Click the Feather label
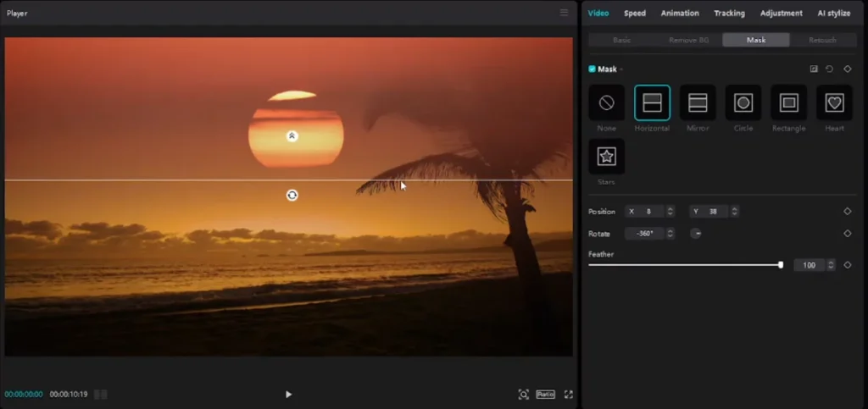Image resolution: width=868 pixels, height=409 pixels. tap(601, 254)
